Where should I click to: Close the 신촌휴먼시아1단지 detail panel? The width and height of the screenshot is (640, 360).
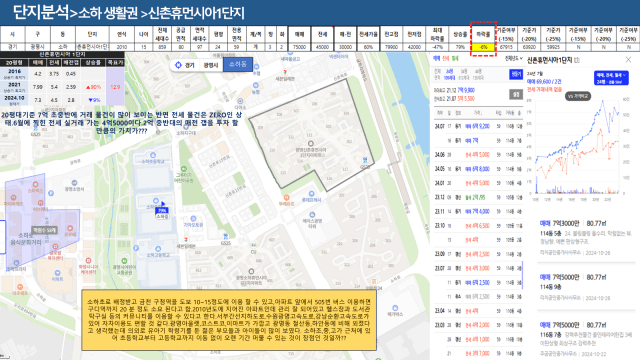(x=628, y=60)
